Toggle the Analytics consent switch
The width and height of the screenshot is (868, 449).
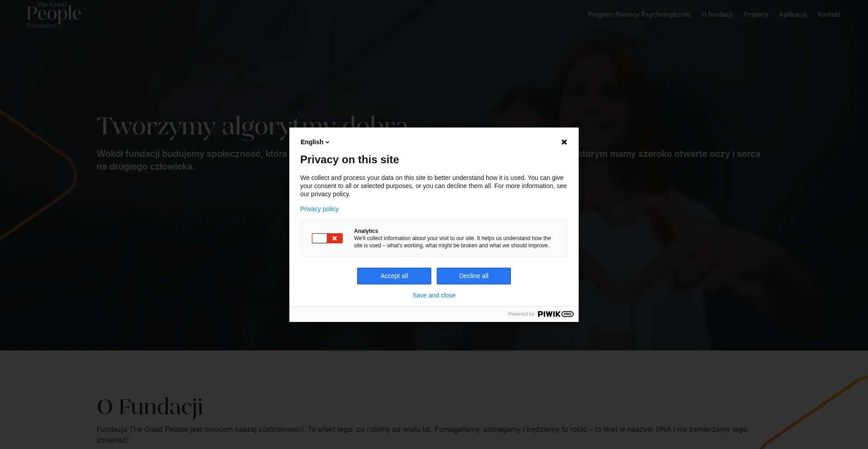327,238
